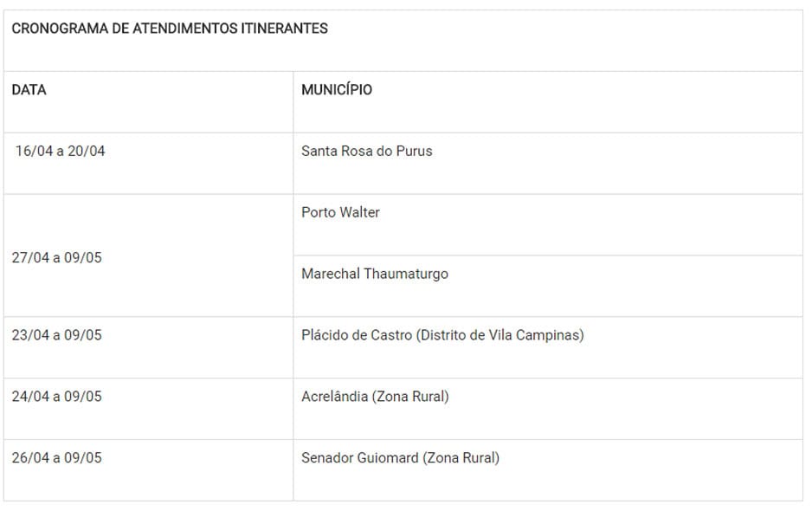
Task: Click the date range 23/04 a 09/05
Action: (57, 335)
